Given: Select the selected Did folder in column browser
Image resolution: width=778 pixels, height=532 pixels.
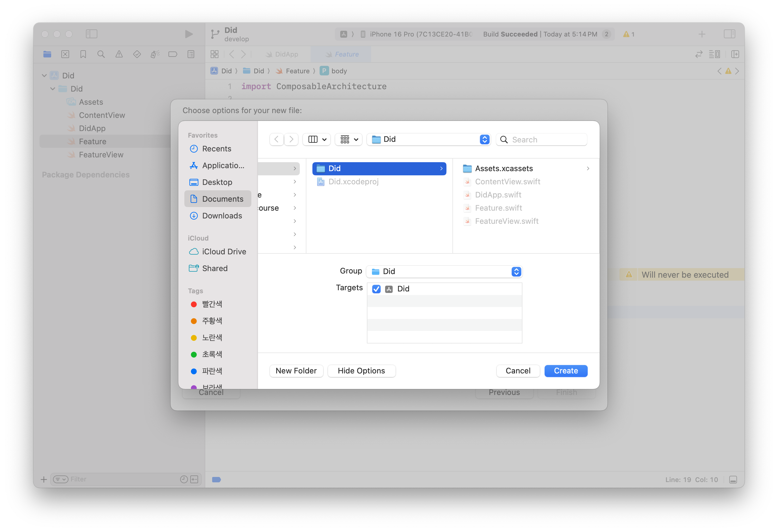Looking at the screenshot, I should [379, 168].
